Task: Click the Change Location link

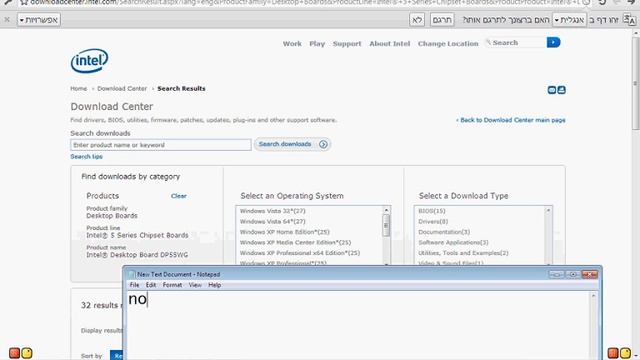Action: tap(448, 44)
